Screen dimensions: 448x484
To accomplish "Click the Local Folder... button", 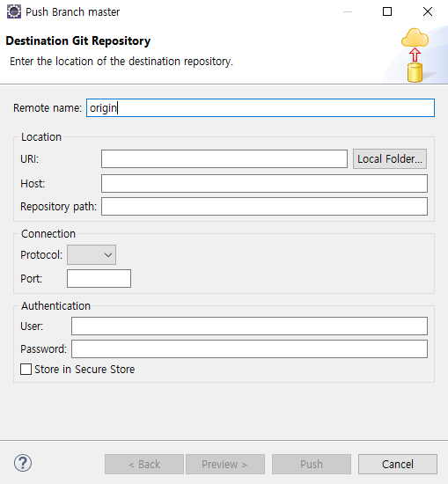I will [x=390, y=159].
